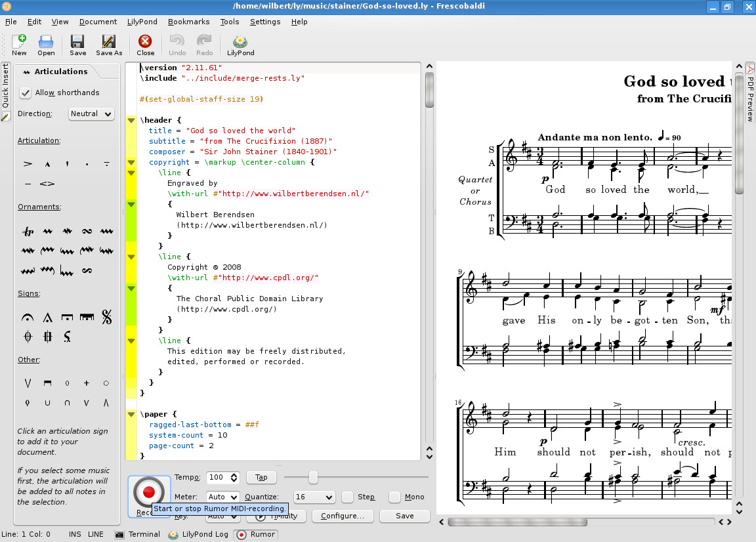The image size is (756, 542).
Task: Insert the upbow sign
Action: pos(28,383)
